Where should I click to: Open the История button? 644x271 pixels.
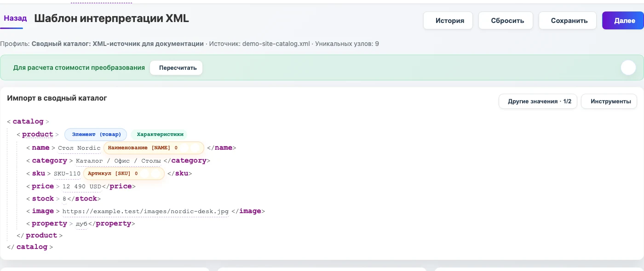pyautogui.click(x=448, y=21)
